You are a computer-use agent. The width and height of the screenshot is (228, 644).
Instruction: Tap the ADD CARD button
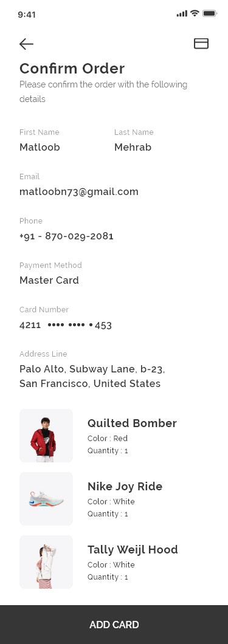[114, 625]
